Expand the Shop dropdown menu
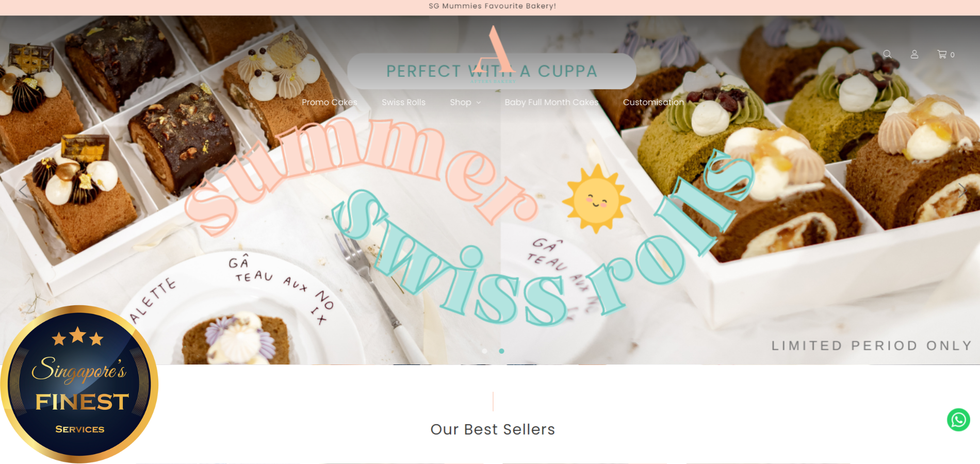The image size is (980, 464). click(465, 102)
